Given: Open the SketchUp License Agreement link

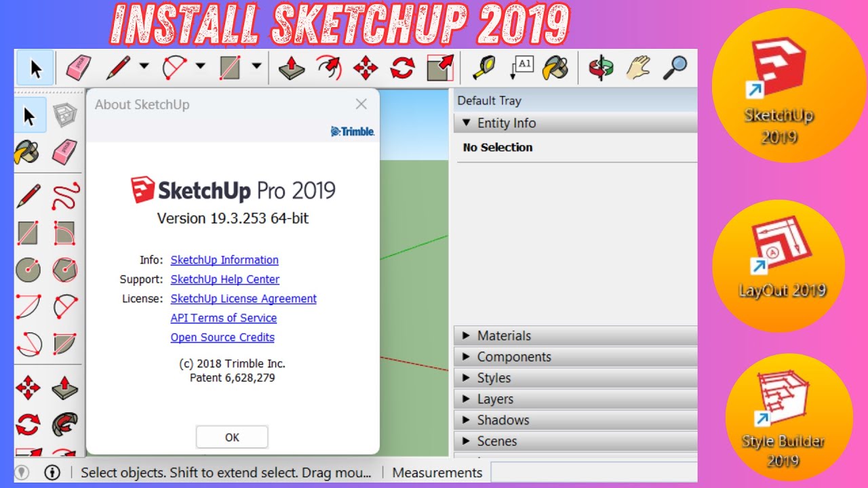Looking at the screenshot, I should pos(243,298).
